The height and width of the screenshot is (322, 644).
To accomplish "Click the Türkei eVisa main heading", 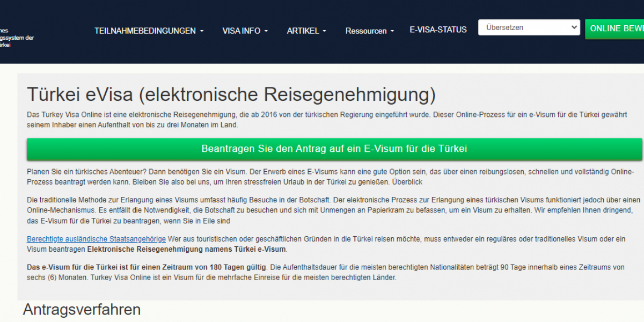I will coord(231,94).
